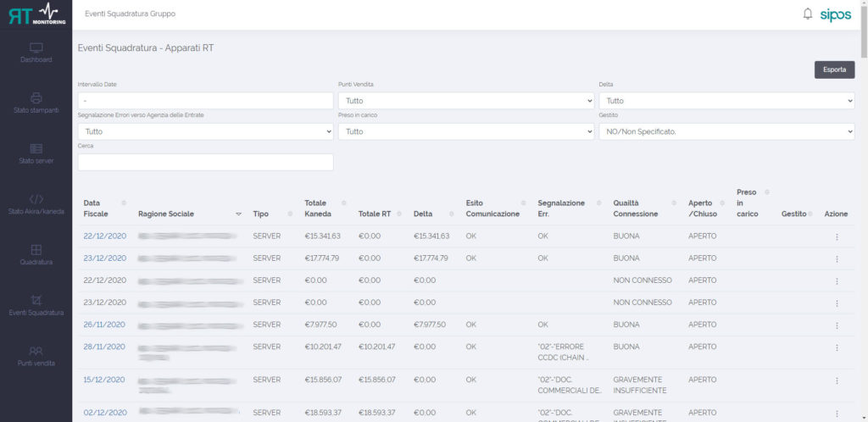
Task: Open the Gestito dropdown showing NO/Non Specificato
Action: click(x=726, y=131)
